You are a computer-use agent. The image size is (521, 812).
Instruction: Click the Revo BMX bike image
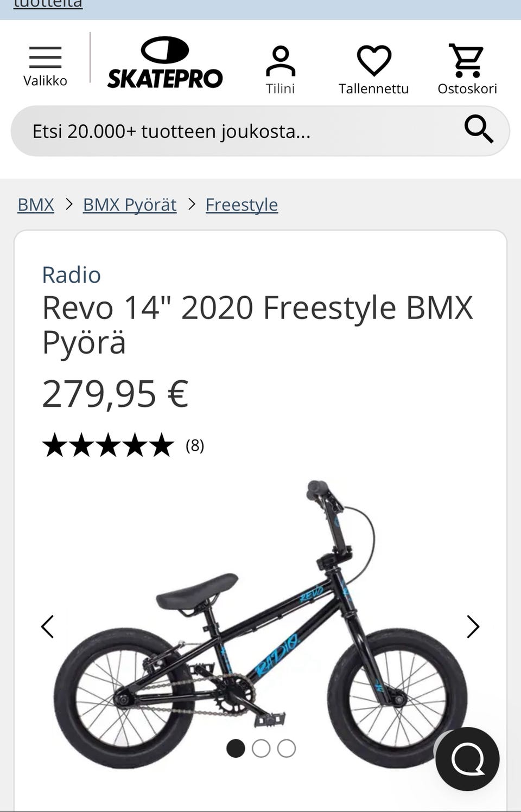coord(260,624)
